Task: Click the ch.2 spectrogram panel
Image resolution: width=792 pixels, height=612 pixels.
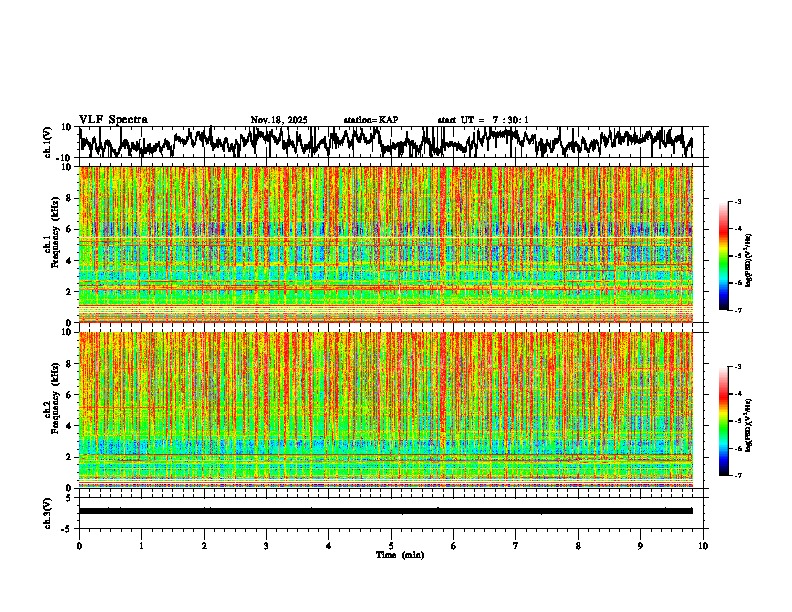Action: pyautogui.click(x=386, y=410)
